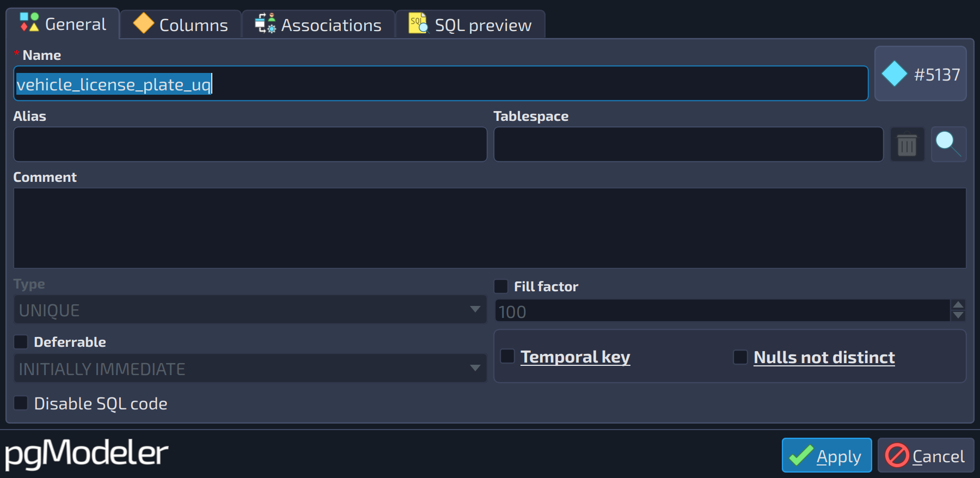Screen dimensions: 980x478
Task: Click the SQL preview document icon
Action: pyautogui.click(x=418, y=23)
